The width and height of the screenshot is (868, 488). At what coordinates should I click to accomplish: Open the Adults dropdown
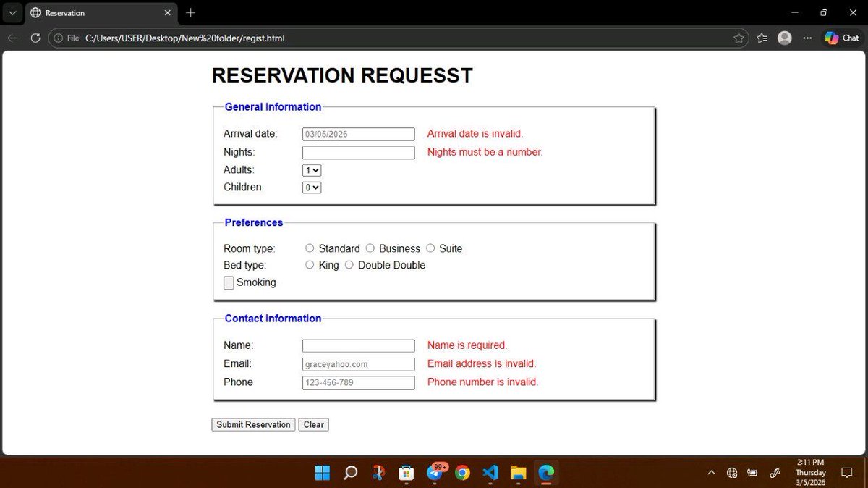point(312,170)
